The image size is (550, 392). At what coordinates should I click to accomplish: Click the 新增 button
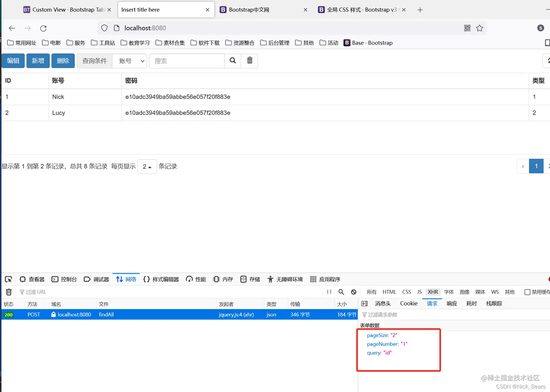(38, 61)
